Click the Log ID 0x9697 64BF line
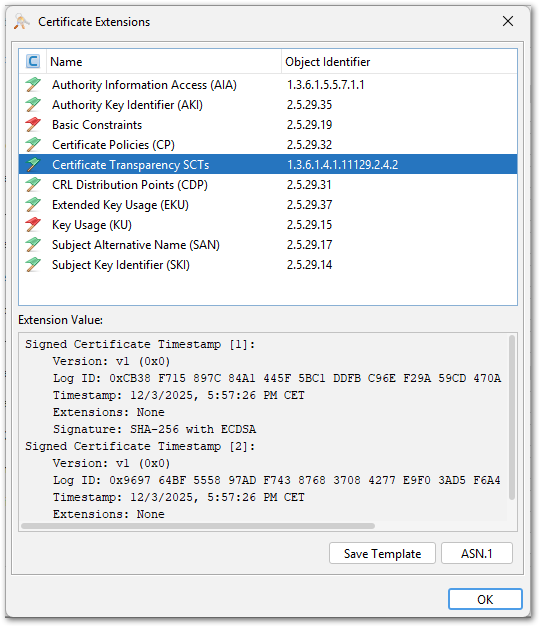The image size is (540, 627). pyautogui.click(x=277, y=480)
